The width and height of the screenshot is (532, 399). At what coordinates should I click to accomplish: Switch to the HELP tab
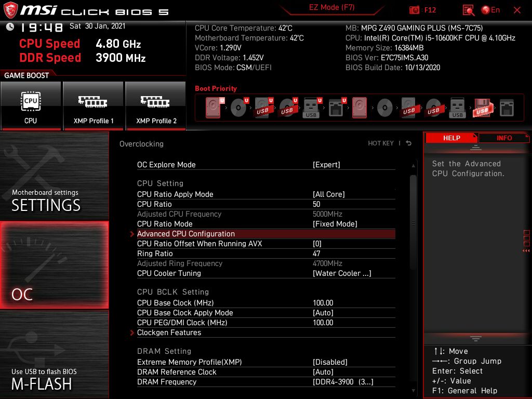[x=451, y=138]
